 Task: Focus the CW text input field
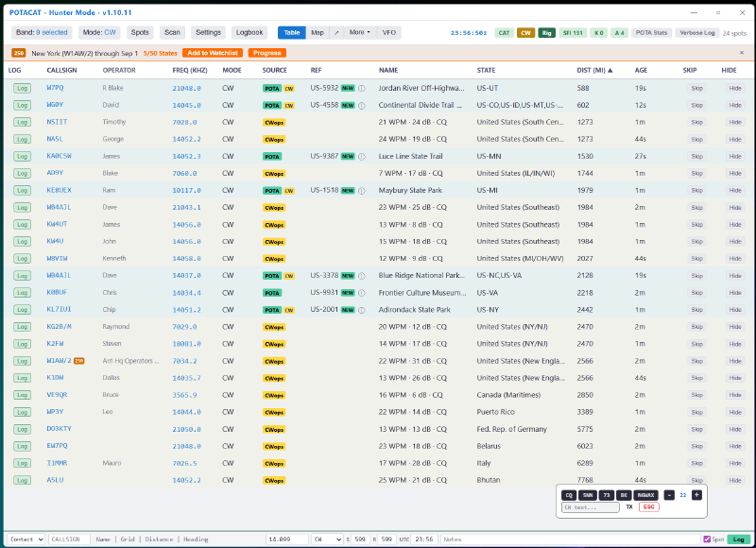pyautogui.click(x=591, y=507)
